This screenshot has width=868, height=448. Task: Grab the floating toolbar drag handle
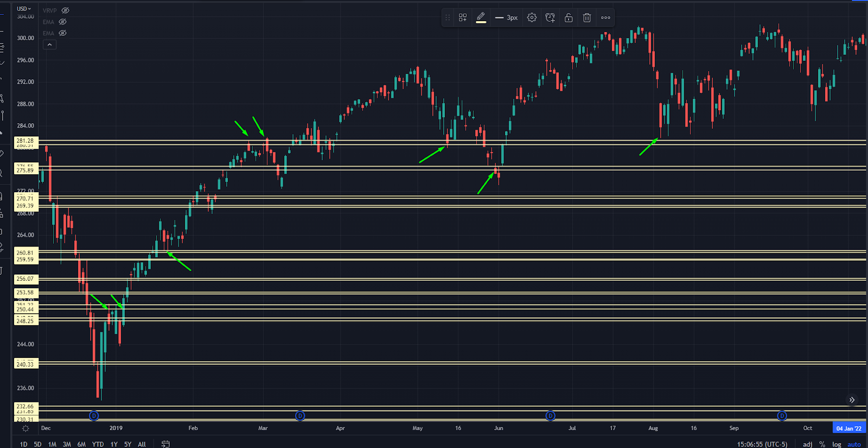448,17
